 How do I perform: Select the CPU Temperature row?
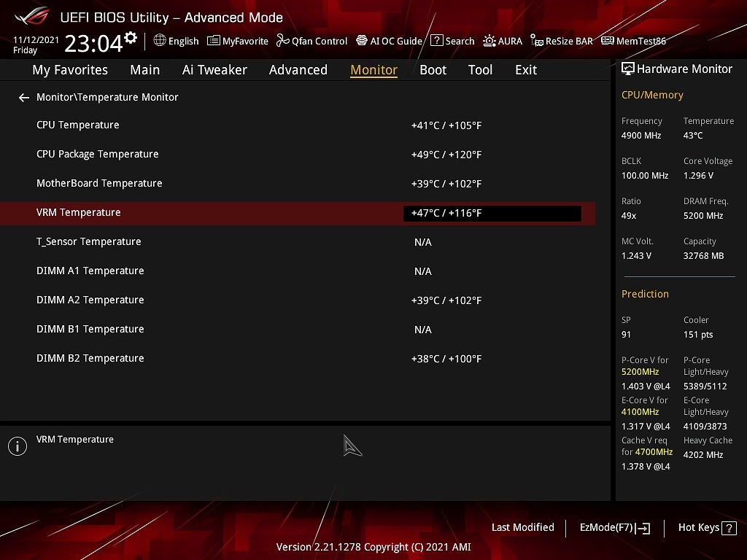coord(298,125)
